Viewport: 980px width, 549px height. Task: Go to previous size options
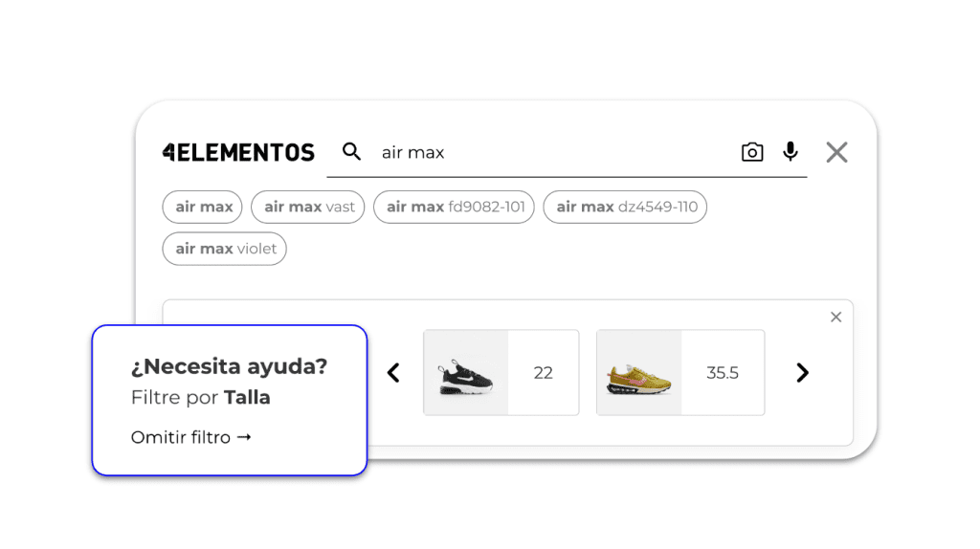[x=393, y=373]
